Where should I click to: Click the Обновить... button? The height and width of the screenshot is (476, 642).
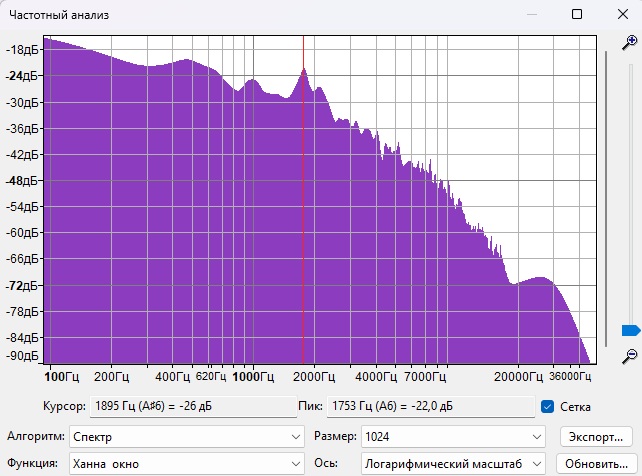coord(596,464)
